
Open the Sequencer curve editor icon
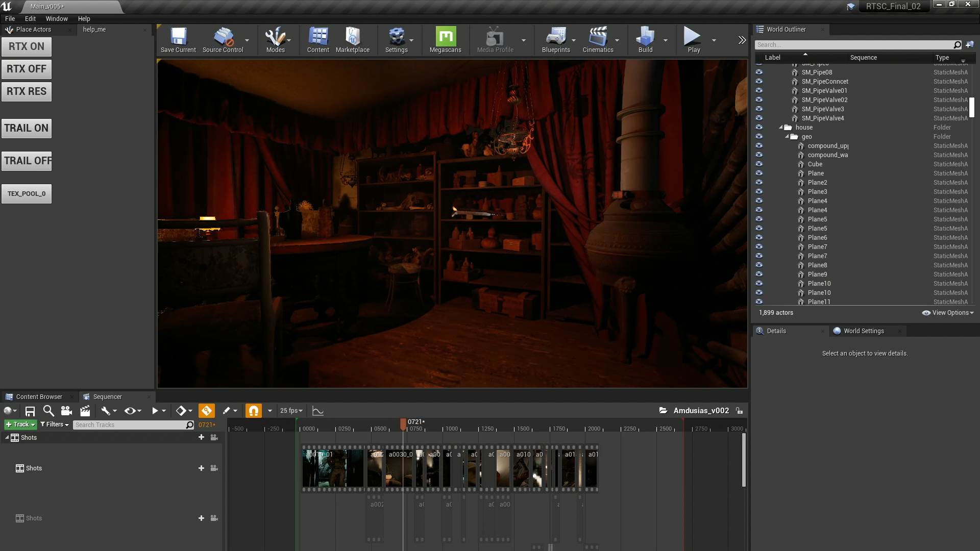click(x=318, y=411)
